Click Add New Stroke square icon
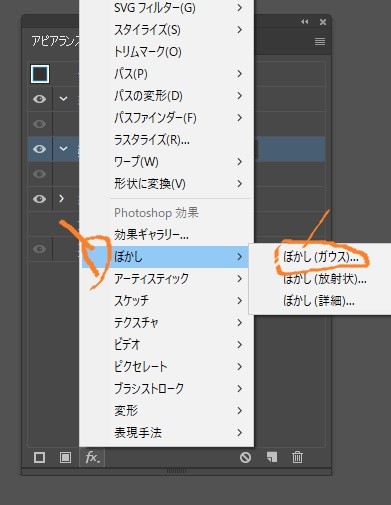Screen dimensions: 391x505 tap(40, 457)
